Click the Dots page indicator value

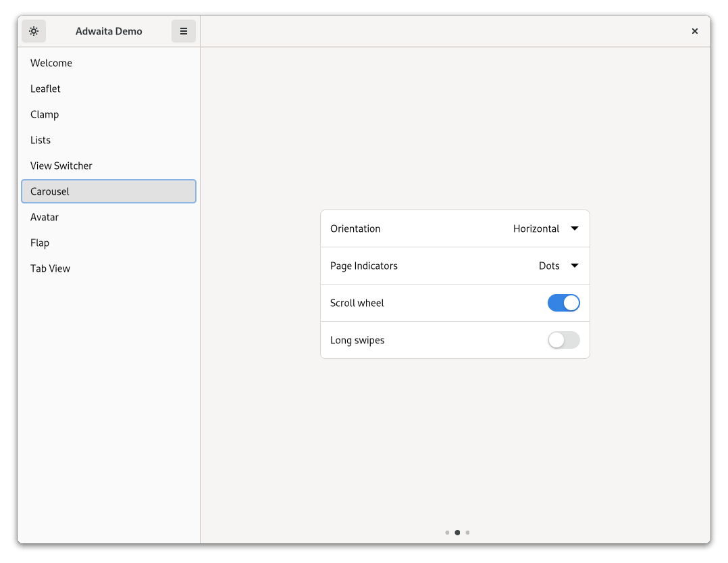[549, 266]
